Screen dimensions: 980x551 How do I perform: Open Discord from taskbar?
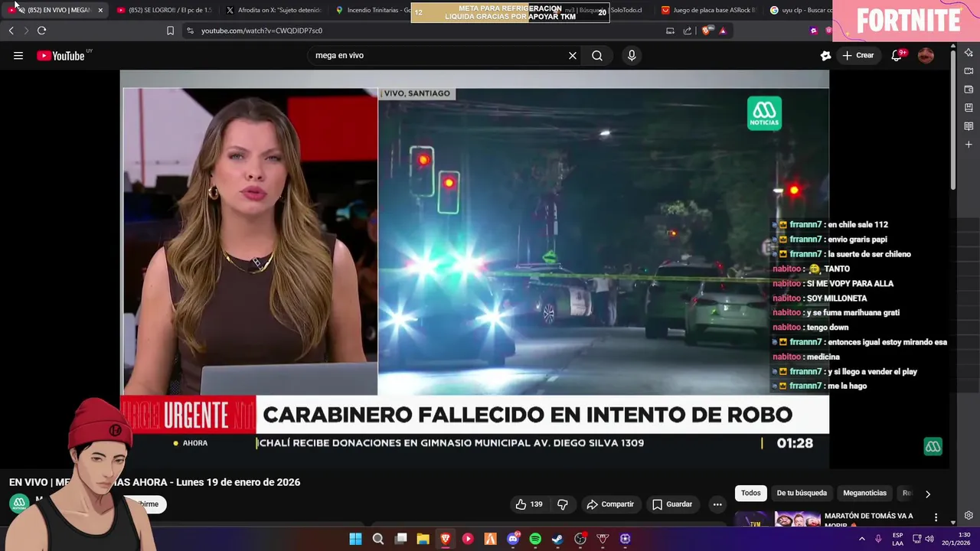pyautogui.click(x=513, y=539)
